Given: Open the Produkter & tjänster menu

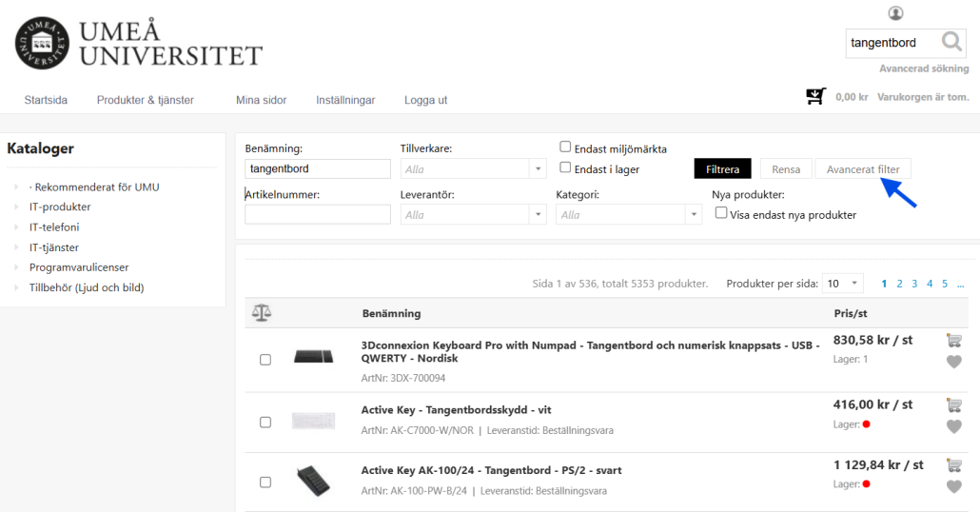Looking at the screenshot, I should (145, 100).
